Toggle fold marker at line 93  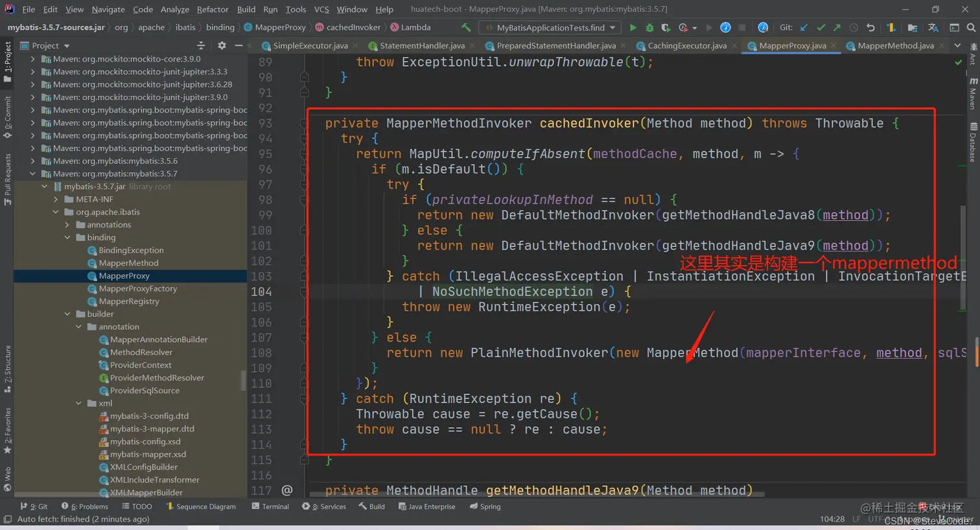coord(304,123)
